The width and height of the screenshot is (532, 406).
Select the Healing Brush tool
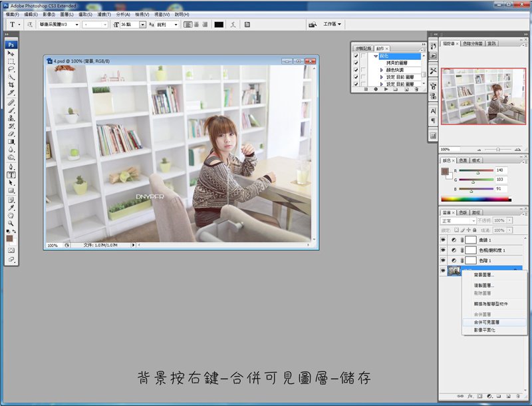click(x=11, y=102)
